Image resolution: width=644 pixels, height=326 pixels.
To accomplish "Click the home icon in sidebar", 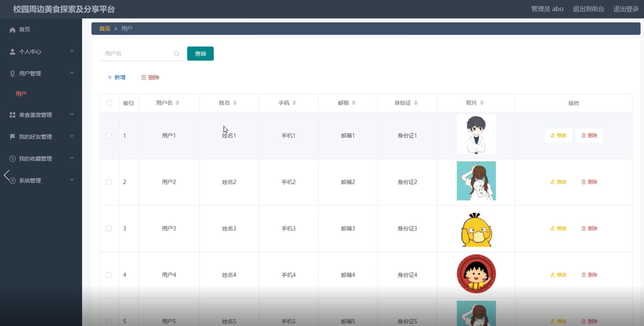I will coord(12,30).
